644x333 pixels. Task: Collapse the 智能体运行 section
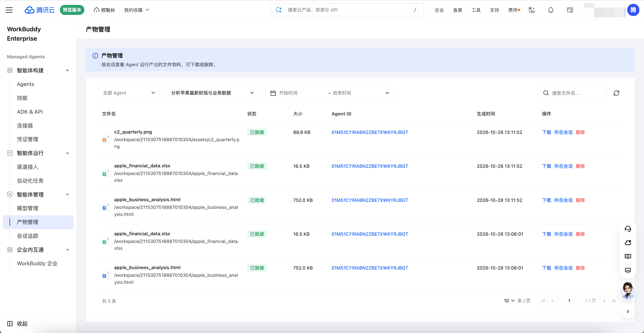[x=38, y=153]
